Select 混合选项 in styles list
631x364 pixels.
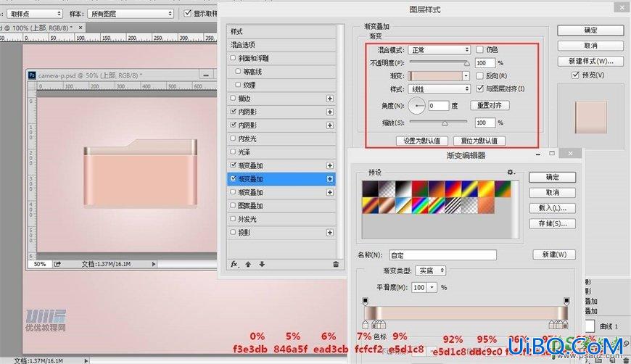click(281, 45)
